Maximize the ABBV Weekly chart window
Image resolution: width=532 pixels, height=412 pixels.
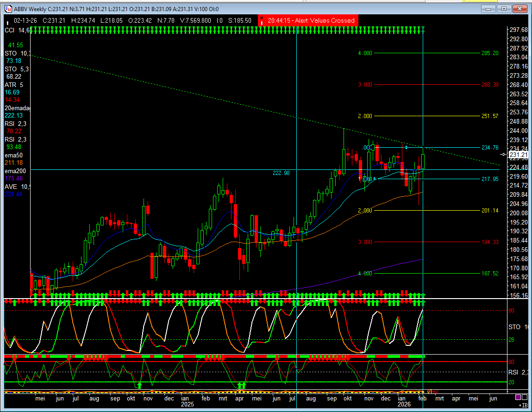(504, 9)
